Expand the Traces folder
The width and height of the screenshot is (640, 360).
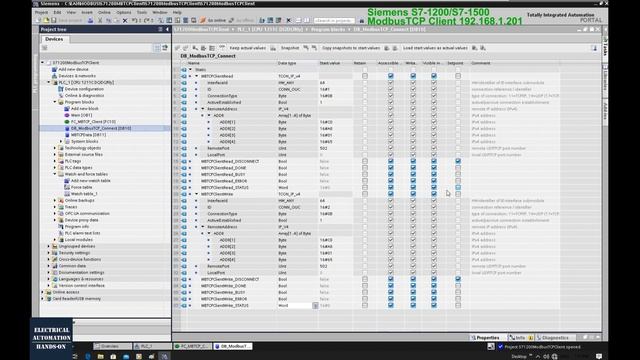click(55, 207)
